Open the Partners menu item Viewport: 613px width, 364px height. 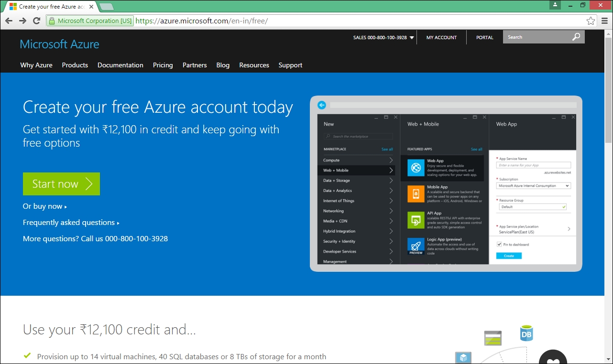pyautogui.click(x=195, y=65)
